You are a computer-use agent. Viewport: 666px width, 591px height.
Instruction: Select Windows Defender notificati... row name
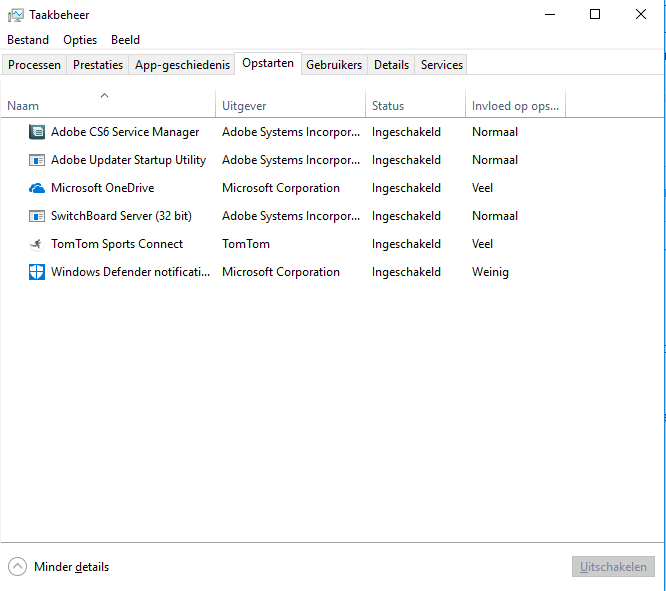(x=130, y=272)
